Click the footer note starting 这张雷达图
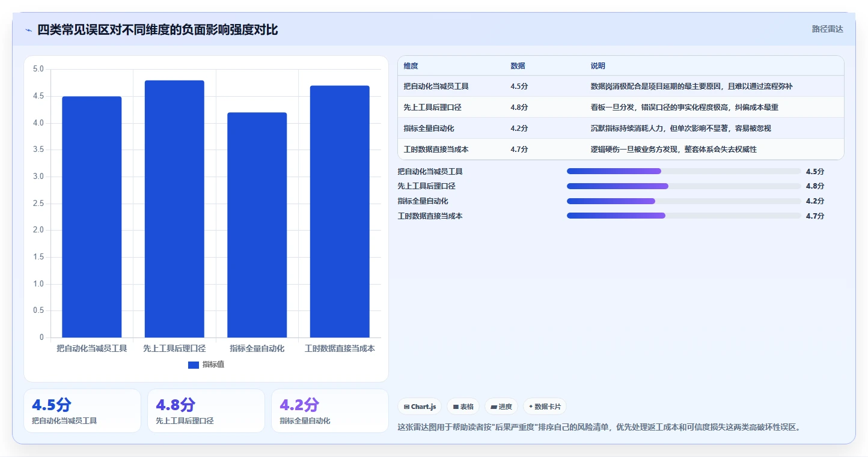 [x=599, y=428]
